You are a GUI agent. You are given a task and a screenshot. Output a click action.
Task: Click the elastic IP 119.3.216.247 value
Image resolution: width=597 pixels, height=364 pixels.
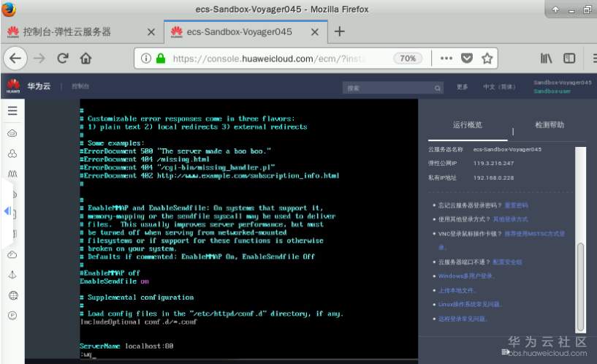click(493, 163)
